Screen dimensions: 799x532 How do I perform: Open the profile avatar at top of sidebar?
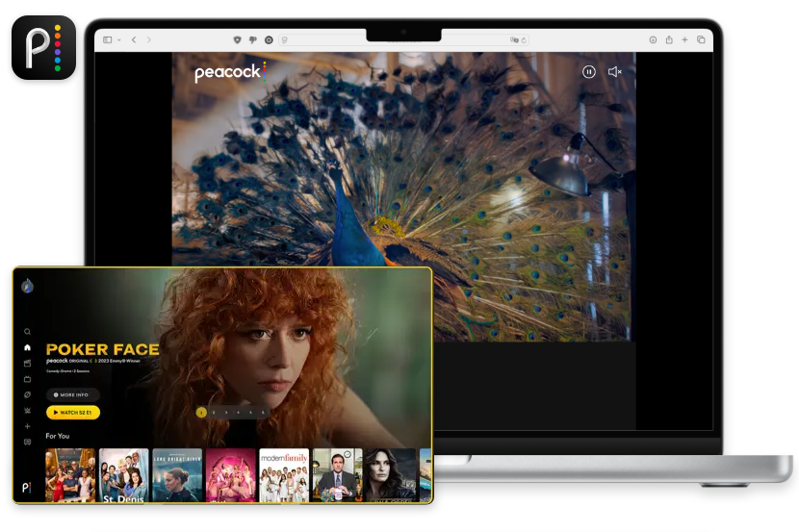pos(27,286)
